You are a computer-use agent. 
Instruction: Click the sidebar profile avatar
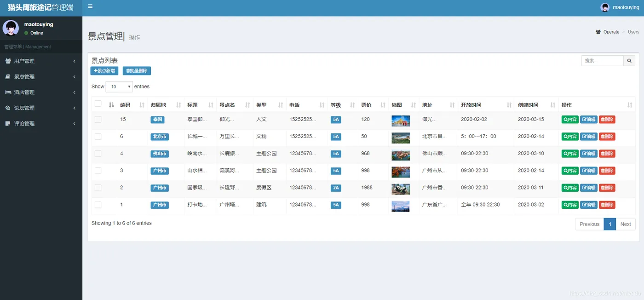[11, 28]
